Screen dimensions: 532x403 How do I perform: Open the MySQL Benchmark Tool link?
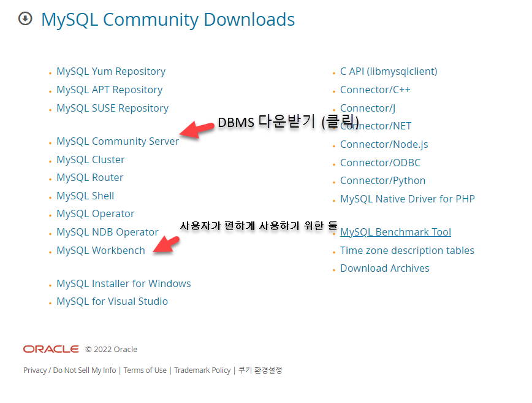click(395, 232)
